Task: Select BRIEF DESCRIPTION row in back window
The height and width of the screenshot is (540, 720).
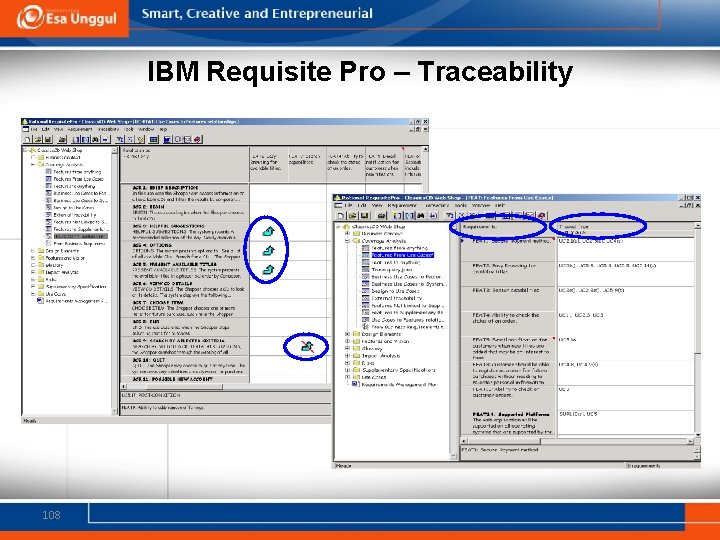Action: [185, 194]
